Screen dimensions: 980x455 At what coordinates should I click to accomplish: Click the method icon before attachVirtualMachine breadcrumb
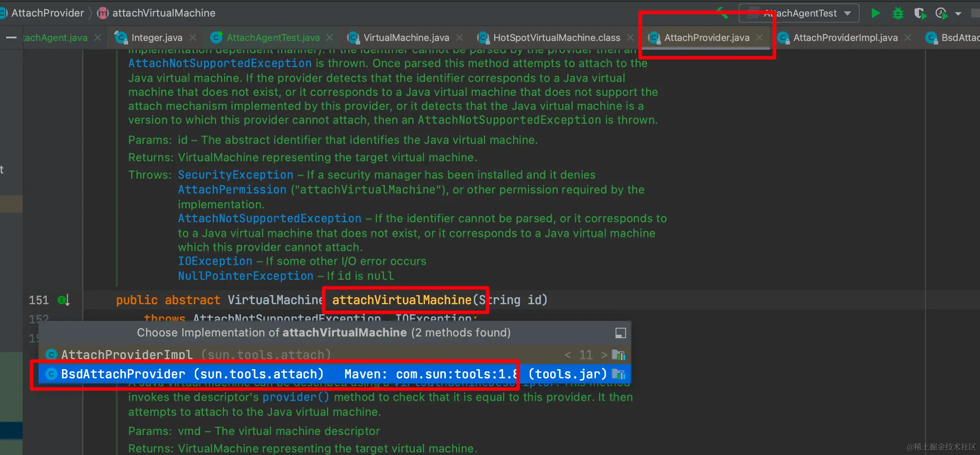pos(102,14)
